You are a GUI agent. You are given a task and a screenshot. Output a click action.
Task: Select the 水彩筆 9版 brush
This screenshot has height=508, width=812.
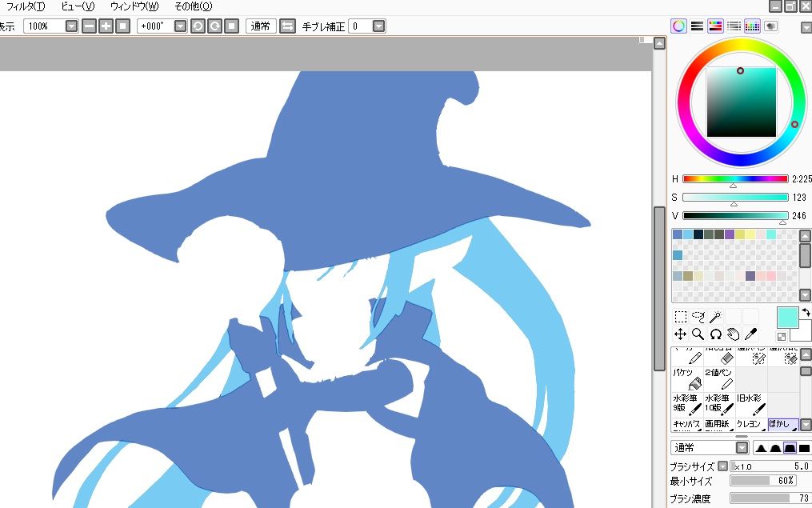coord(687,405)
